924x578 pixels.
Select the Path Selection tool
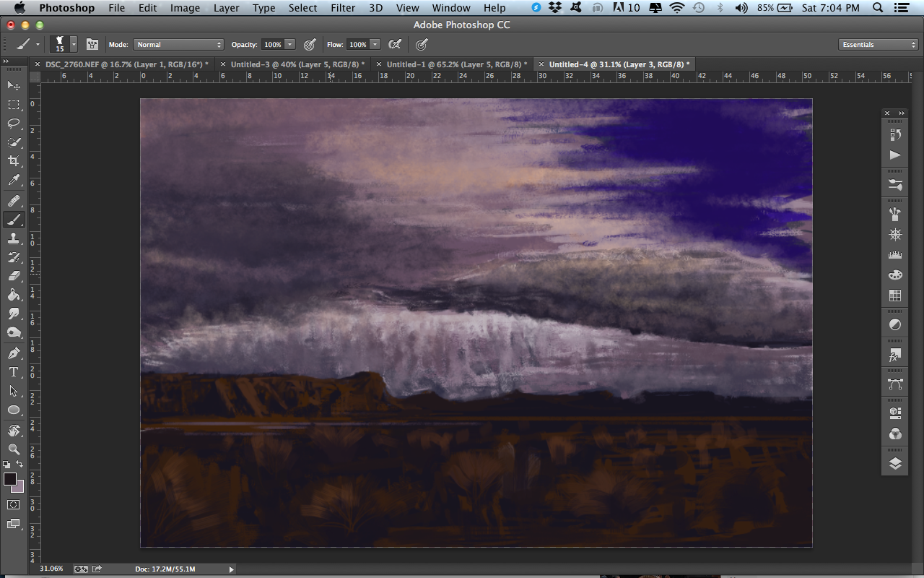click(14, 391)
